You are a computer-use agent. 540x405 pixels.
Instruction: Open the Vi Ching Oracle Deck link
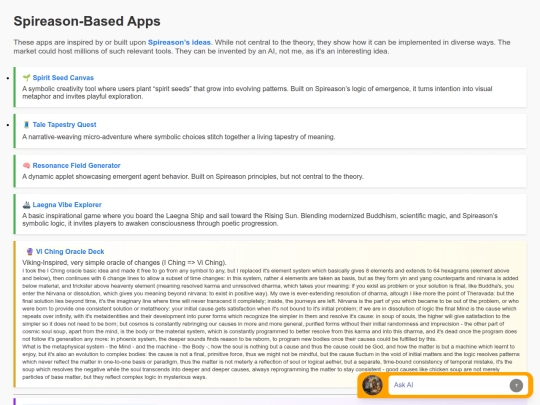[70, 252]
